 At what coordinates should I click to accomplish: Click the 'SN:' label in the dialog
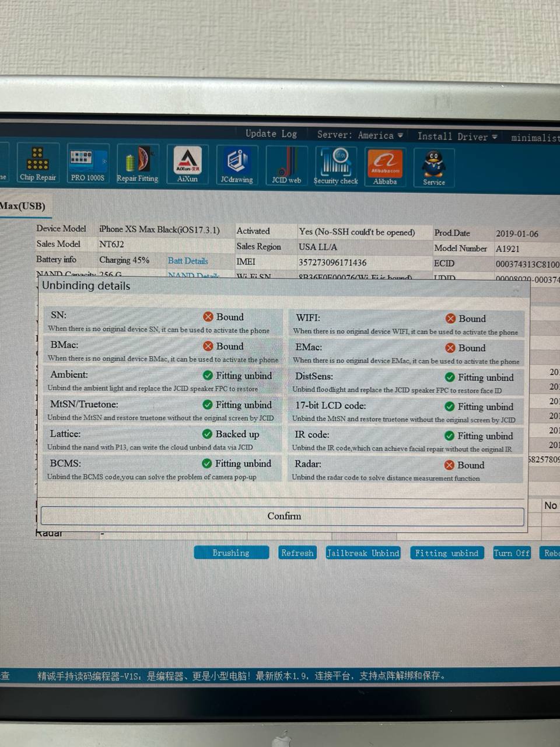coord(58,315)
